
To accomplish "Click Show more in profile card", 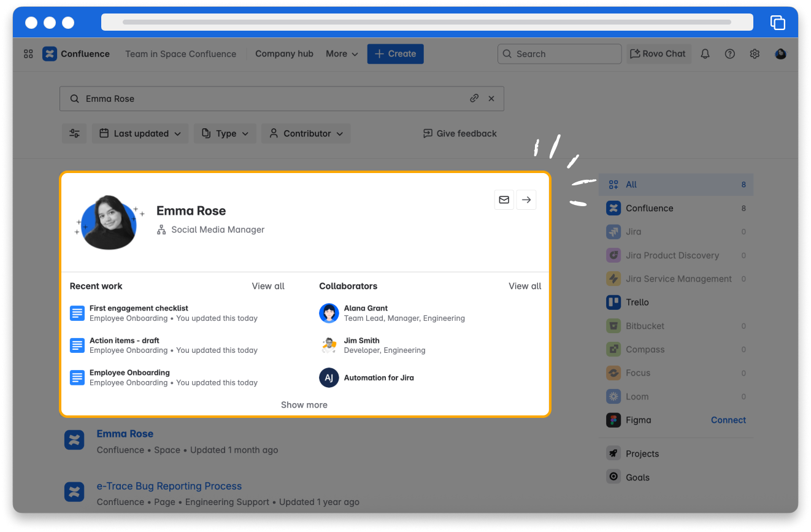I will [x=304, y=405].
